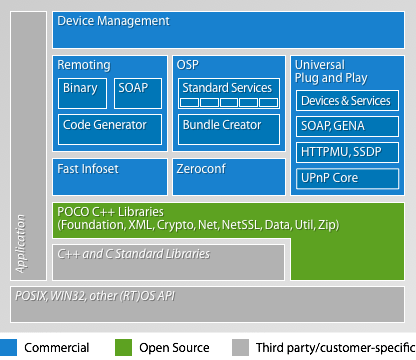Viewport: 416px width, 360px height.
Task: Click the SOAP box inside Remoting
Action: 138,93
